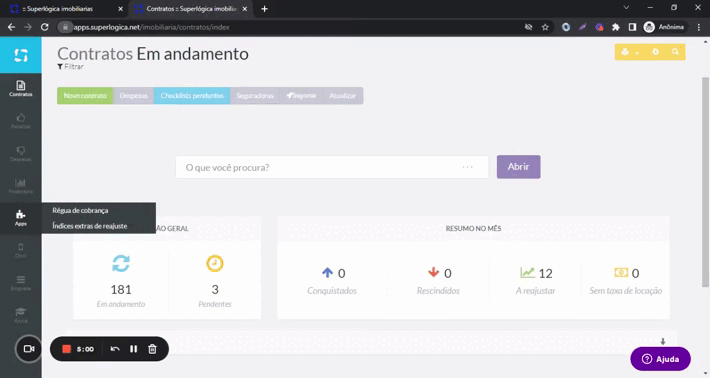Viewport: 710px width, 378px height.
Task: Click the print icon in the yellow toolbar
Action: pos(625,52)
